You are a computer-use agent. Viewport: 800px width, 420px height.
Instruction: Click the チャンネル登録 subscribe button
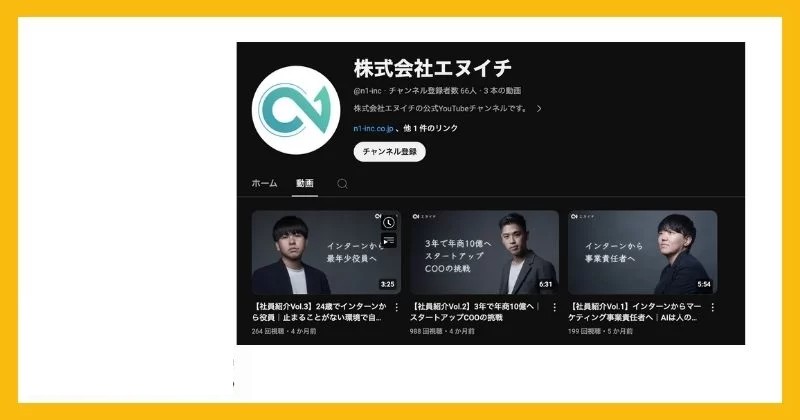pyautogui.click(x=389, y=152)
